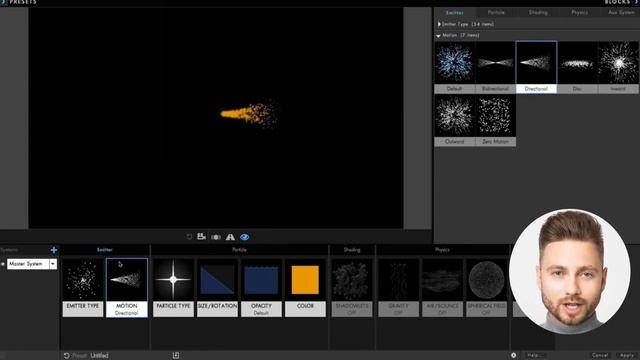This screenshot has width=640, height=360.
Task: Choose the Directional motion preset
Action: point(536,67)
